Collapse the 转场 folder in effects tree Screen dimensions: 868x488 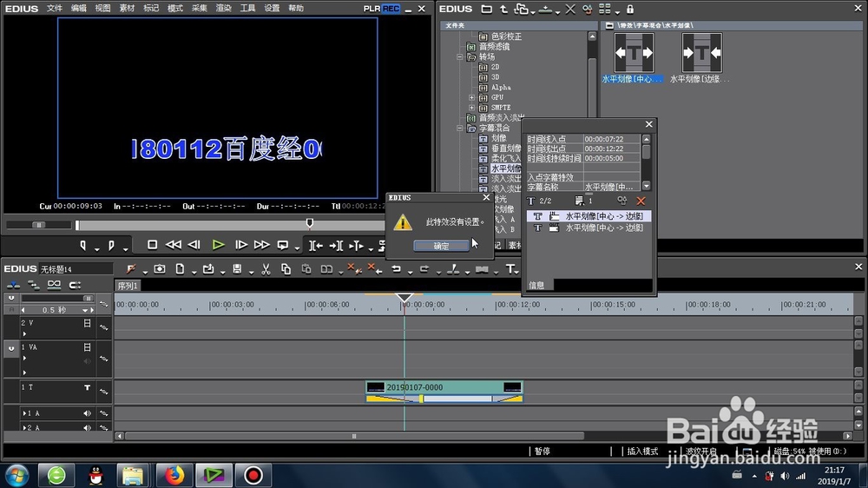coord(459,57)
